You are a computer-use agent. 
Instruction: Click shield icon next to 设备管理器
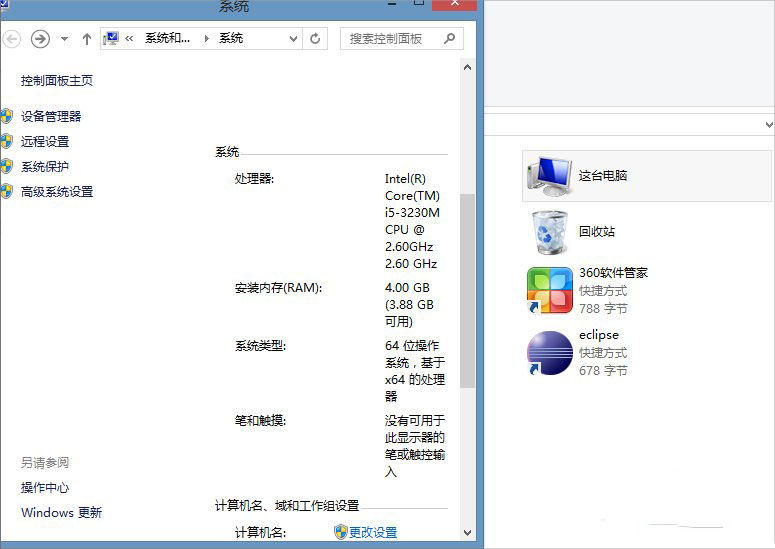[x=6, y=116]
